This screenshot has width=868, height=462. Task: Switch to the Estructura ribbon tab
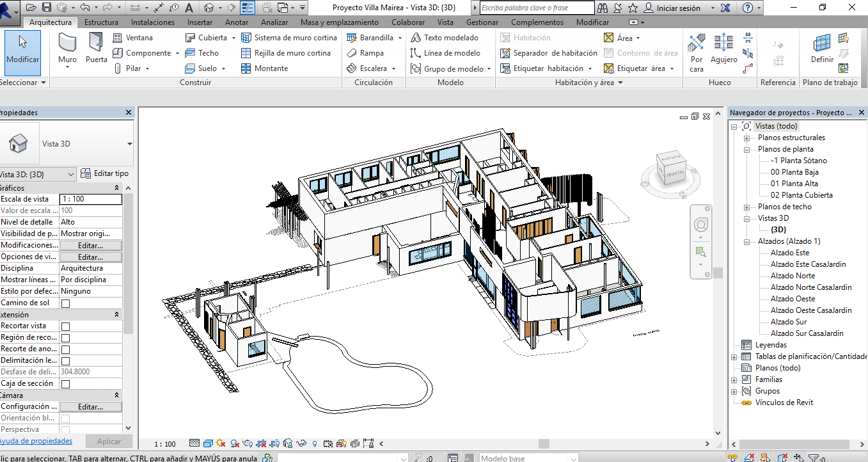pos(101,22)
